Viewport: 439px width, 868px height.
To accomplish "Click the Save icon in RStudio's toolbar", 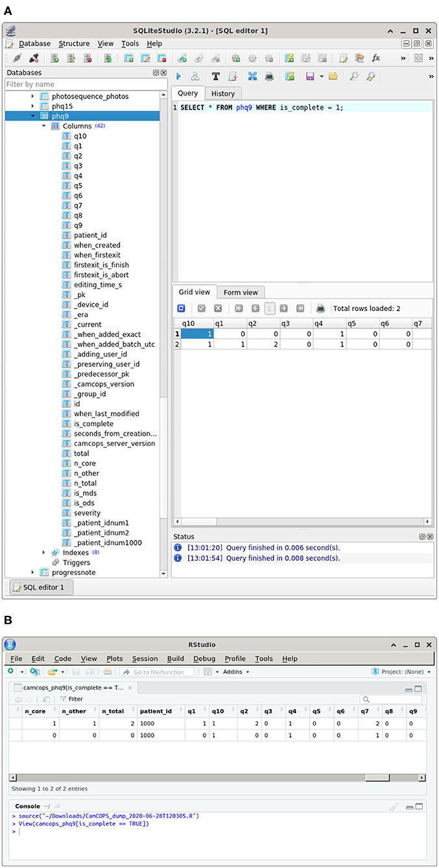I will pos(75,672).
